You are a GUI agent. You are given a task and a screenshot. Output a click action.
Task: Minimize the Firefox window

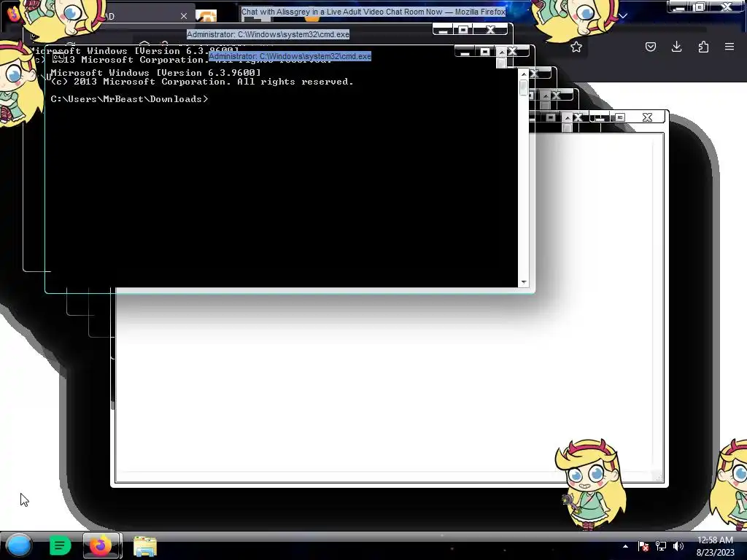679,7
